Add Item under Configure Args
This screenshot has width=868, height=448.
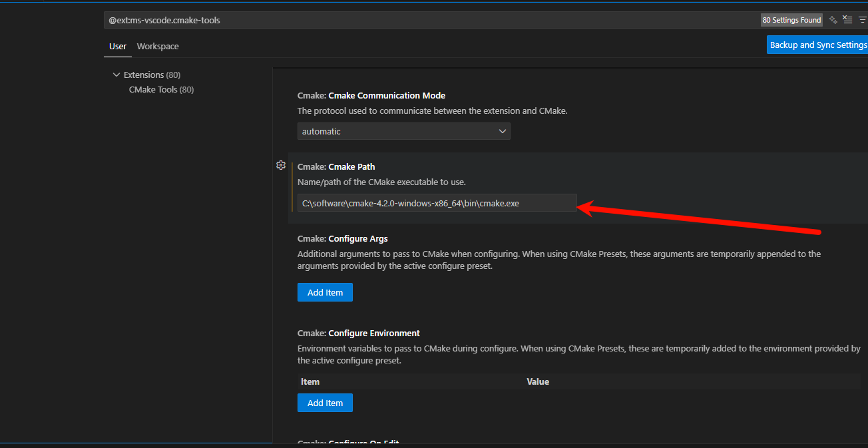click(325, 292)
